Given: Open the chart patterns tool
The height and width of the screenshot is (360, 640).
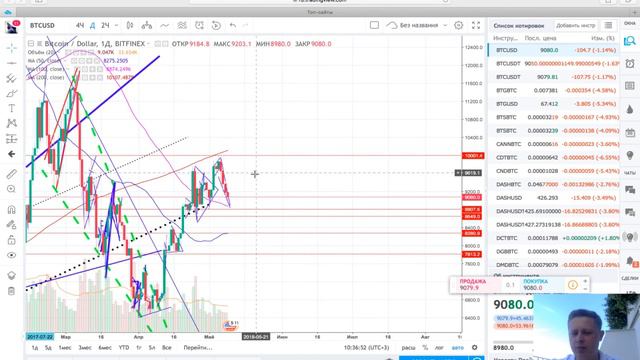Looking at the screenshot, I should (11, 123).
